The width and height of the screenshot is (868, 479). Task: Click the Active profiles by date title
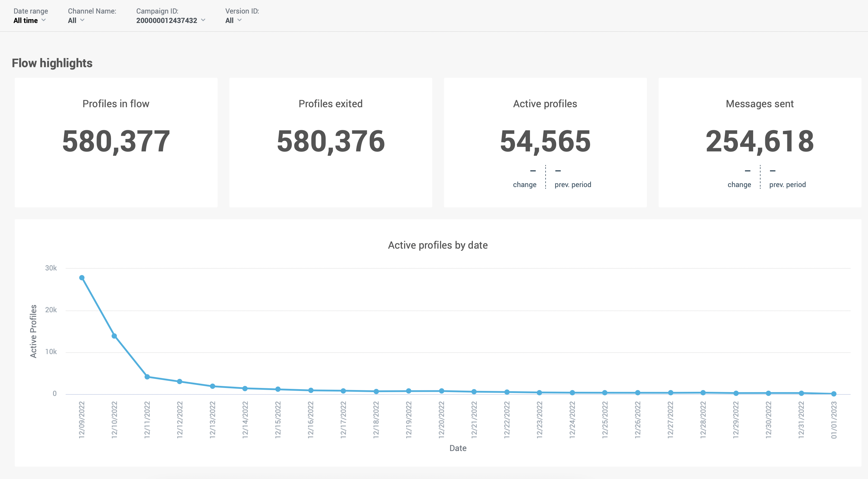click(438, 245)
